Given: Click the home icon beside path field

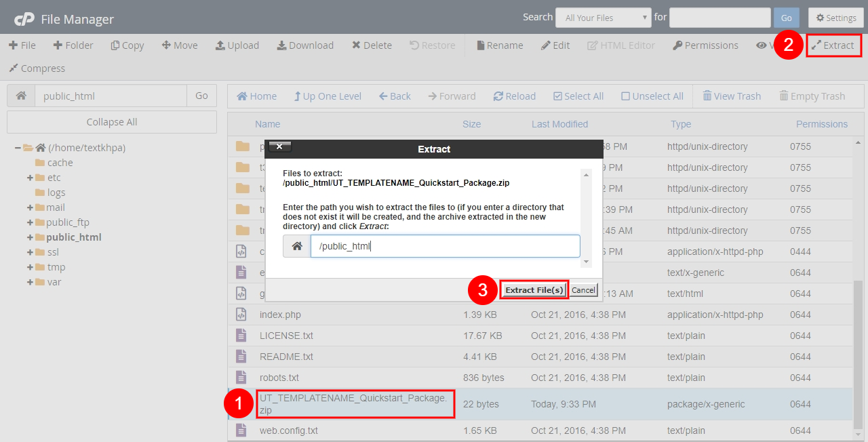Looking at the screenshot, I should (21, 96).
